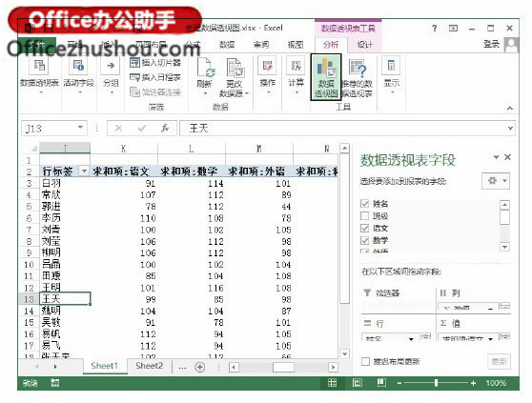The width and height of the screenshot is (532, 403).
Task: Open the field pane task options arrow
Action: [497, 157]
